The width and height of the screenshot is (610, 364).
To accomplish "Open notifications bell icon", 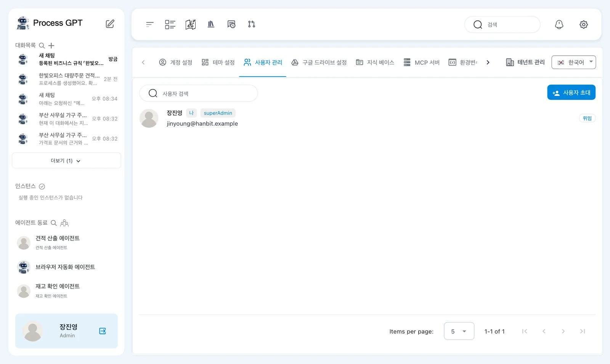I will (559, 24).
